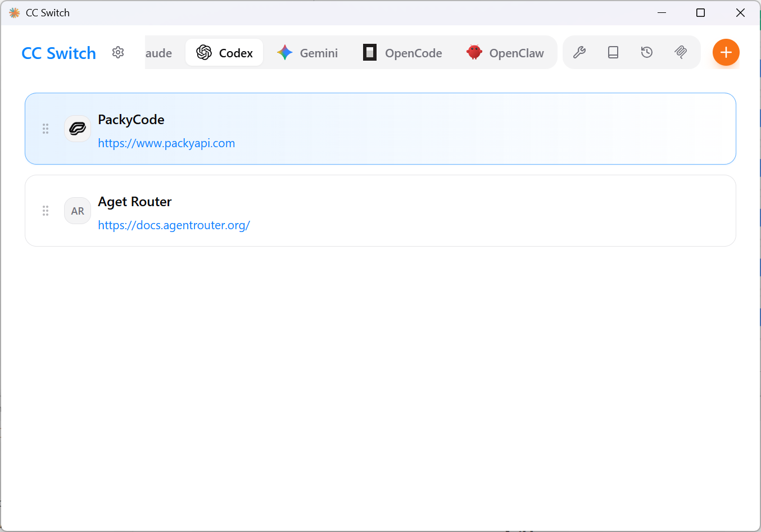This screenshot has width=761, height=532.
Task: Open the https://www.packyapi.com link
Action: click(x=166, y=143)
